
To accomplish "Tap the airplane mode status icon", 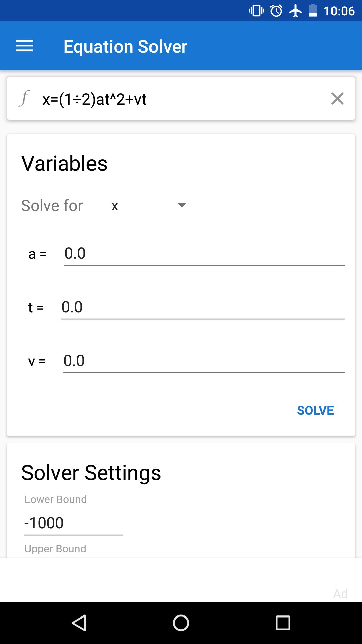I will click(295, 11).
